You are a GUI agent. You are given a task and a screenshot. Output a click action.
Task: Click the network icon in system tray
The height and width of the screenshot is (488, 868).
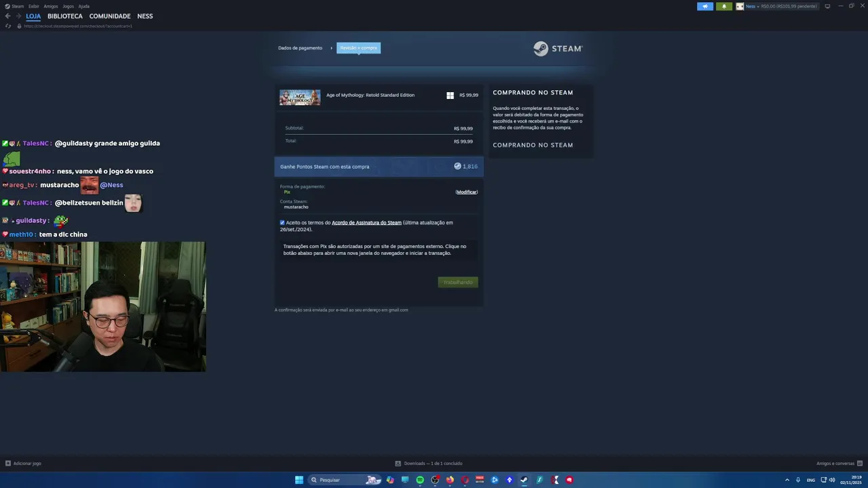824,480
